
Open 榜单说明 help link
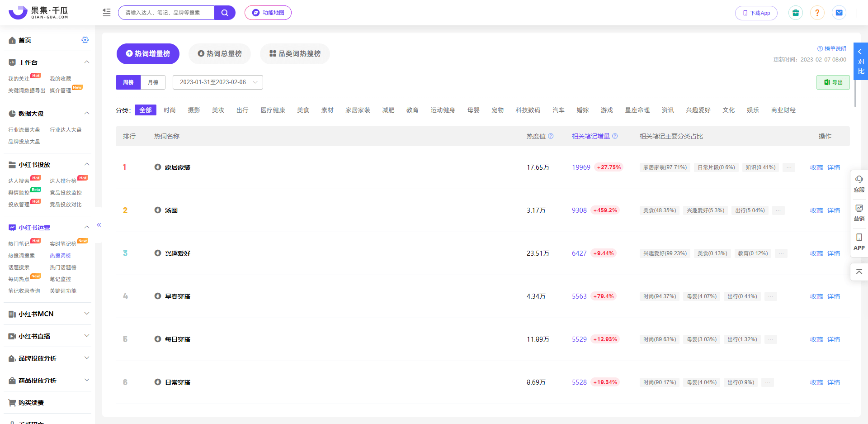tap(832, 49)
